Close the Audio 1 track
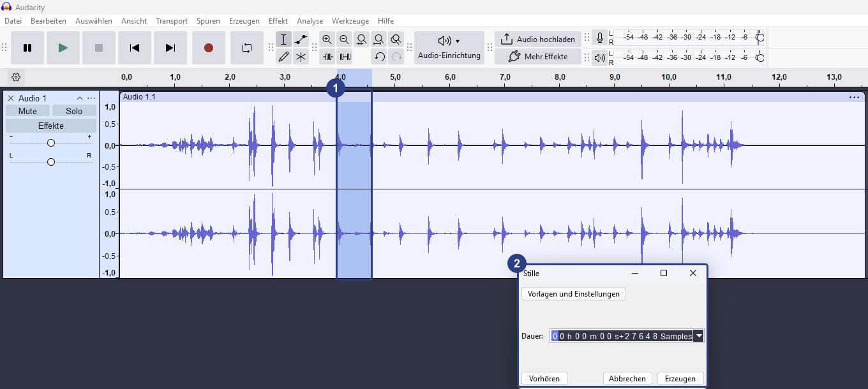The image size is (868, 389). (11, 98)
